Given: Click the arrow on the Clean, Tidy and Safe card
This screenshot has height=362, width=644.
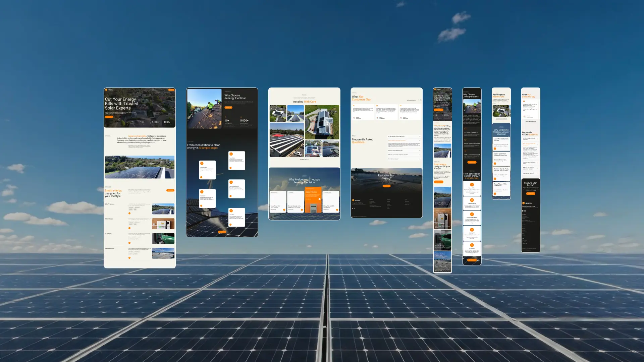Looking at the screenshot, I should 337,210.
